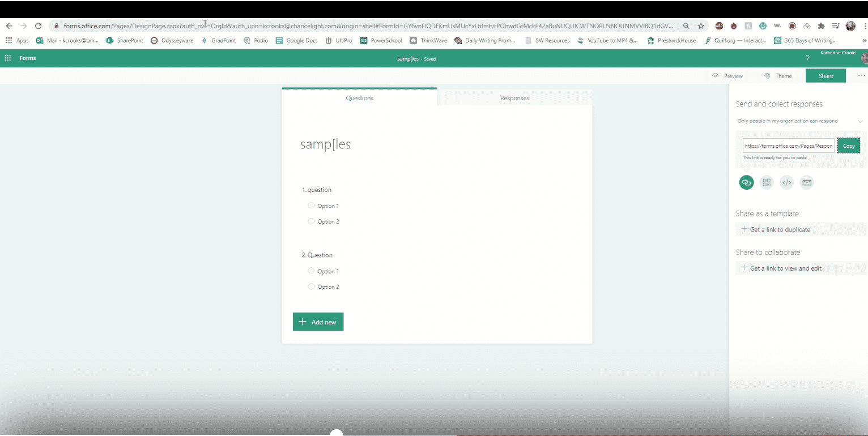Click the Add new question button
Image resolution: width=868 pixels, height=436 pixels.
(318, 321)
